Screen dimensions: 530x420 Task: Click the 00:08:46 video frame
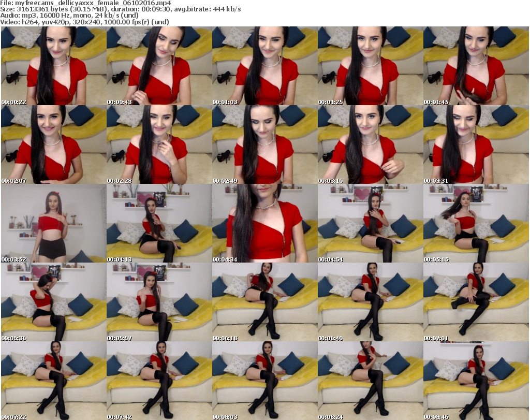coord(476,381)
